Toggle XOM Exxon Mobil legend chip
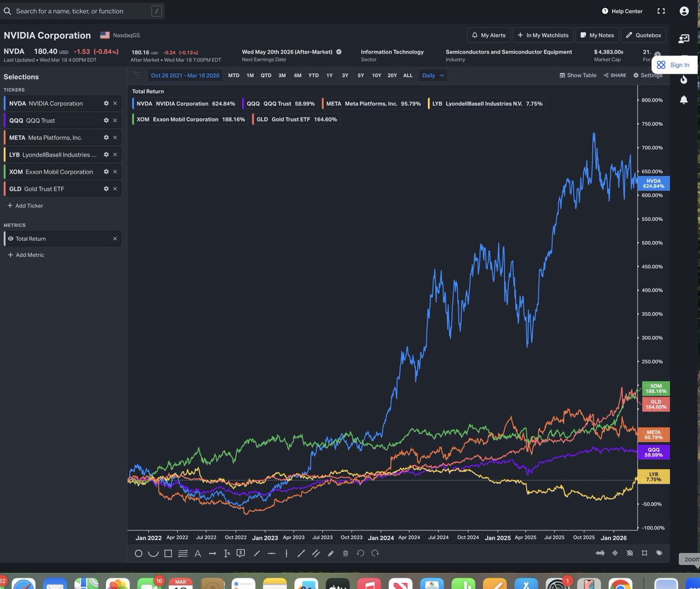The height and width of the screenshot is (589, 700). tap(190, 119)
